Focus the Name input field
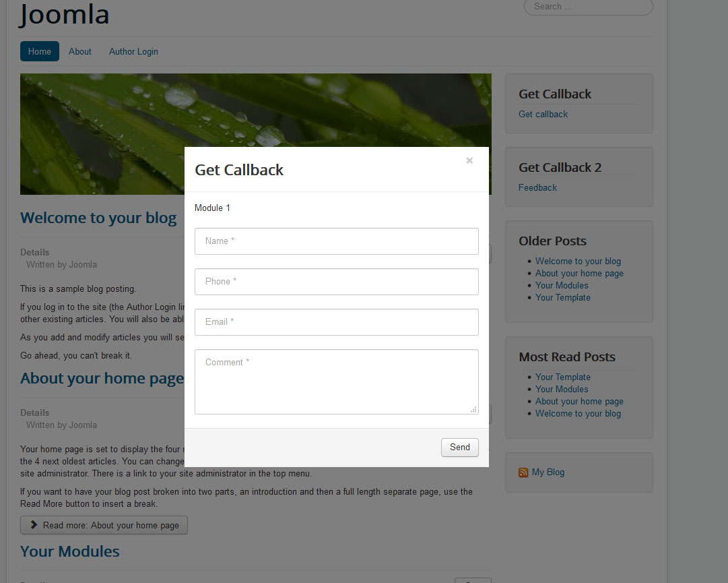This screenshot has width=728, height=583. (x=337, y=241)
